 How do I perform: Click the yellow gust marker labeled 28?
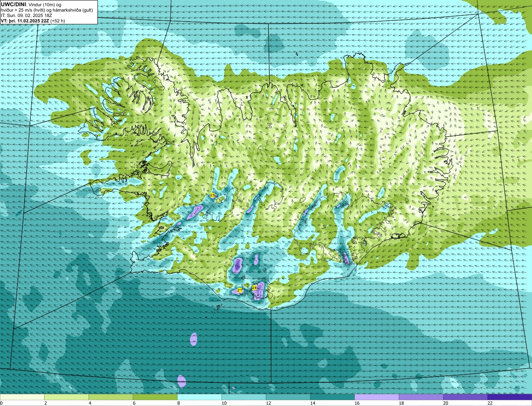(x=254, y=287)
